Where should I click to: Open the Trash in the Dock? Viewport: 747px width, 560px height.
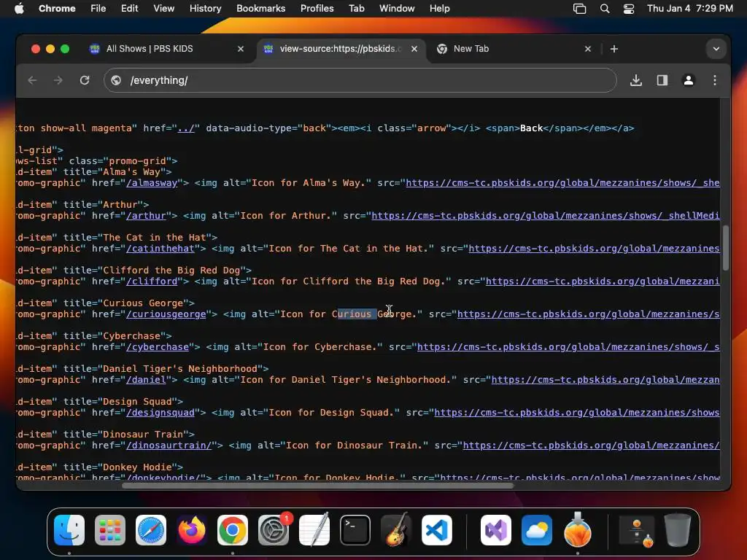[678, 530]
